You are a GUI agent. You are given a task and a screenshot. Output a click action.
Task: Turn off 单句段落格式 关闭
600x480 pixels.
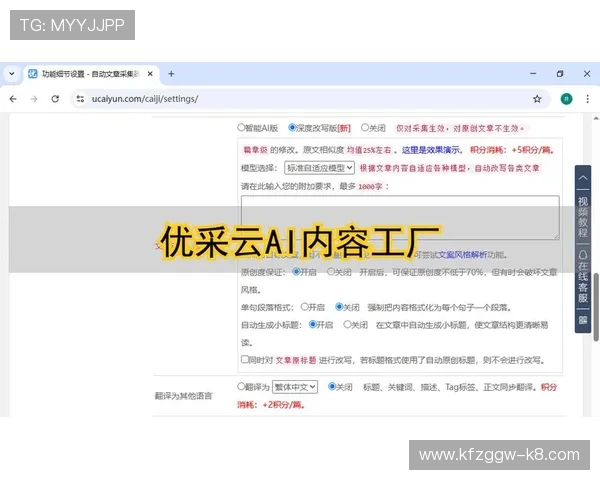339,307
